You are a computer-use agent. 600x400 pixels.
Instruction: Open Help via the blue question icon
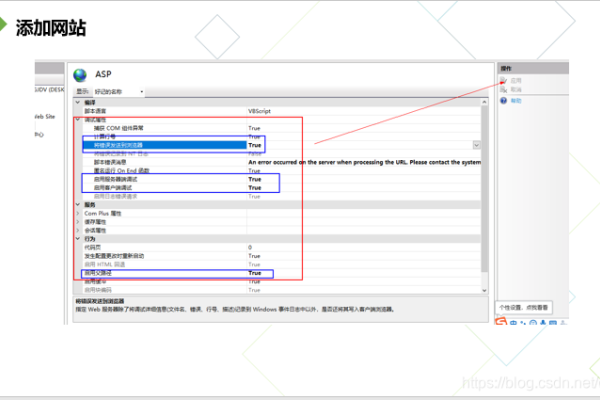click(x=503, y=101)
